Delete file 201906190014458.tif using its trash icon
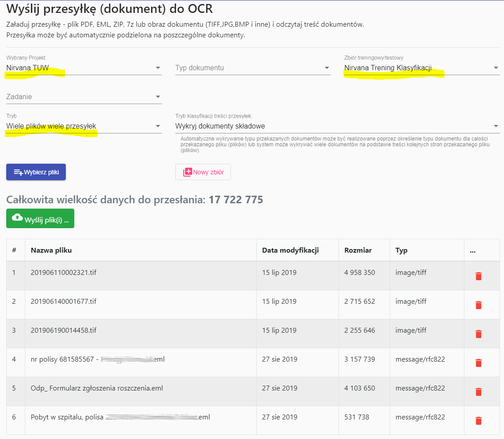This screenshot has height=439, width=504. [479, 334]
